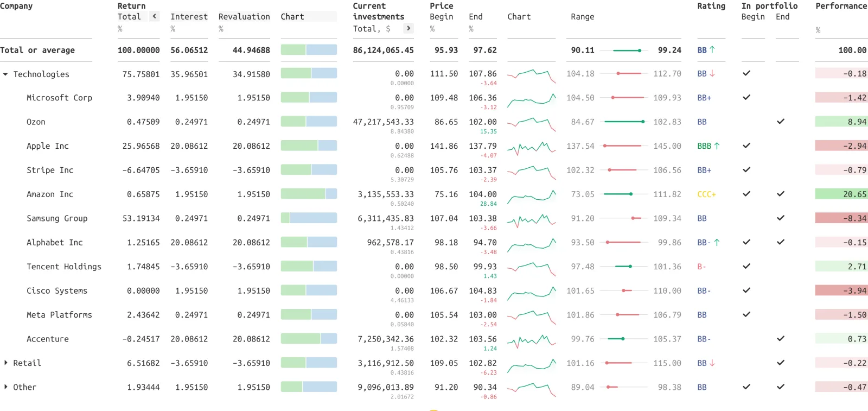868x411 pixels.
Task: Click the Cisco Systems Begin portfolio checkmark
Action: 746,290
